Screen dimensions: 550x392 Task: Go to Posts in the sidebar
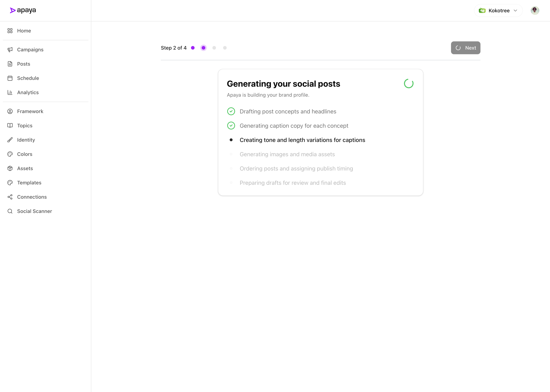point(24,64)
